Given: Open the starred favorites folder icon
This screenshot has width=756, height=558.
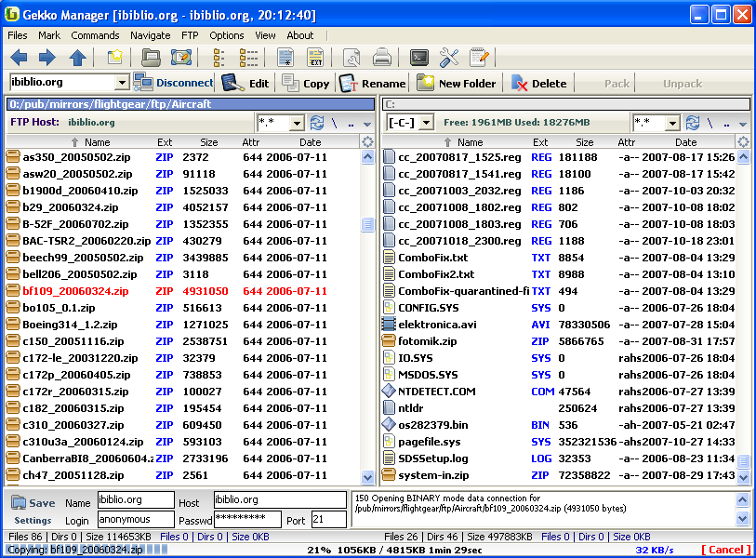Looking at the screenshot, I should (114, 58).
